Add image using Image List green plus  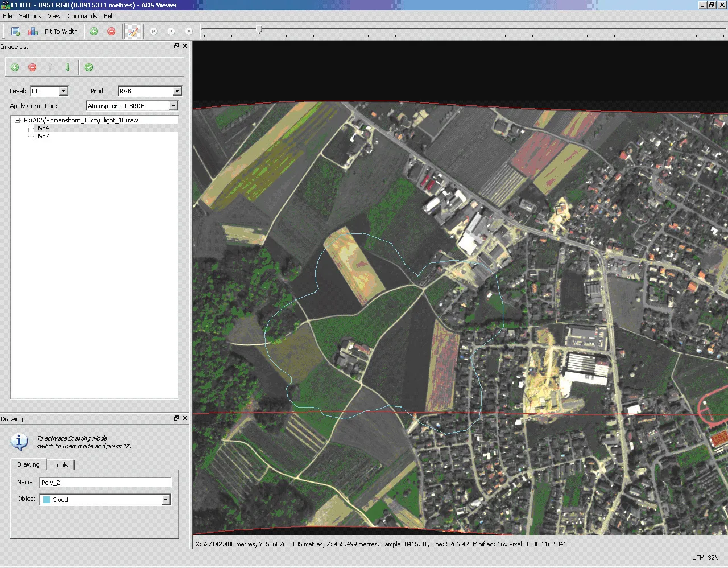point(15,67)
